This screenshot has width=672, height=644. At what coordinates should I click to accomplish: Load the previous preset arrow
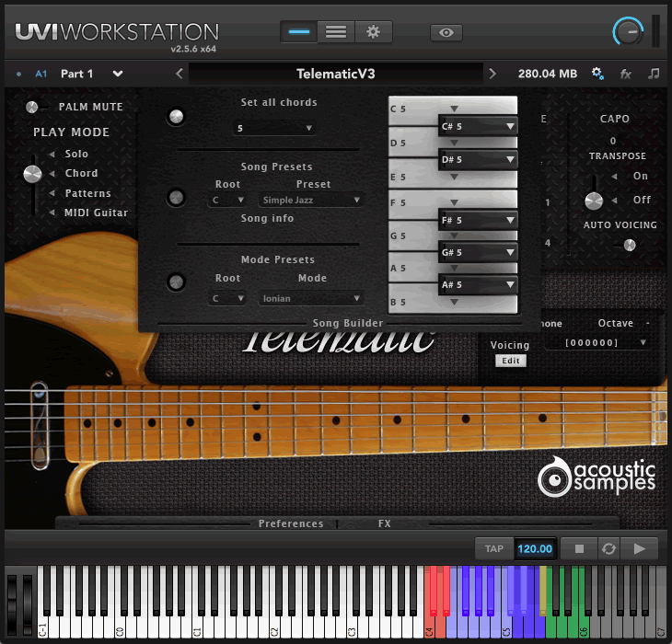(180, 74)
